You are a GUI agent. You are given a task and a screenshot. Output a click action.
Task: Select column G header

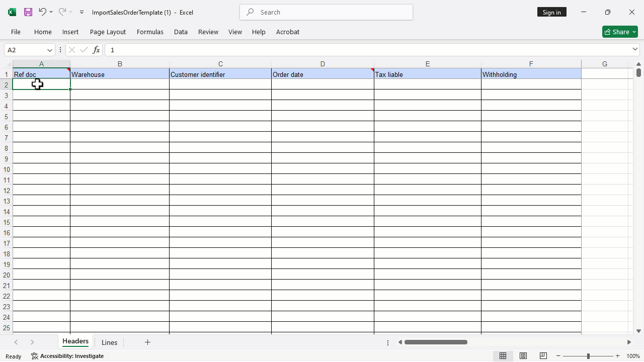tap(605, 64)
